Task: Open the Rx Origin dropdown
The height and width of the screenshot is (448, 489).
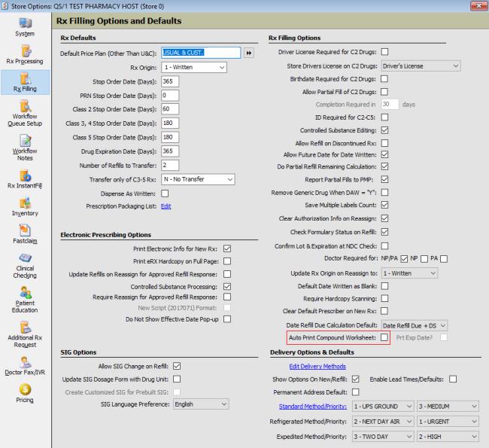Action: [194, 68]
